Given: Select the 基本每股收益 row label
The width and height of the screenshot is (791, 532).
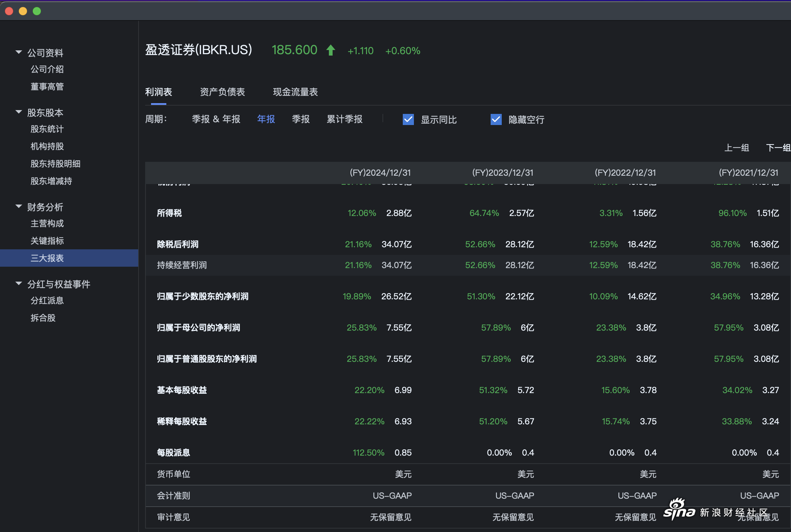Looking at the screenshot, I should pyautogui.click(x=182, y=390).
